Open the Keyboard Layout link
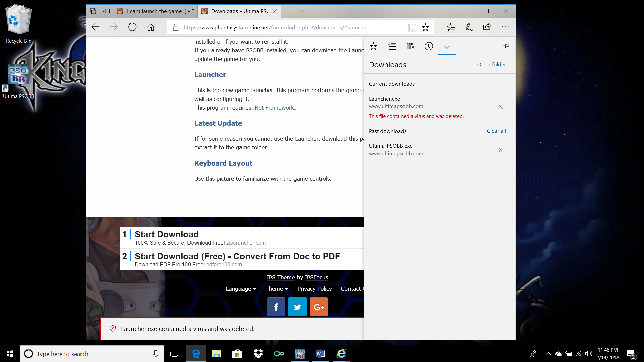The height and width of the screenshot is (362, 644). tap(223, 163)
